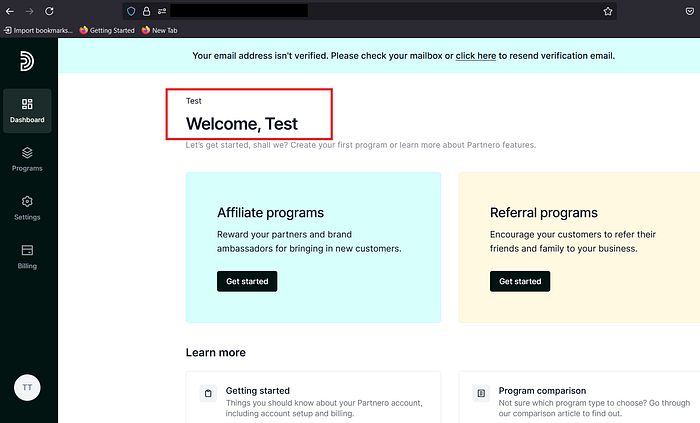This screenshot has width=700, height=423.
Task: Open Programs in the sidebar
Action: point(27,159)
